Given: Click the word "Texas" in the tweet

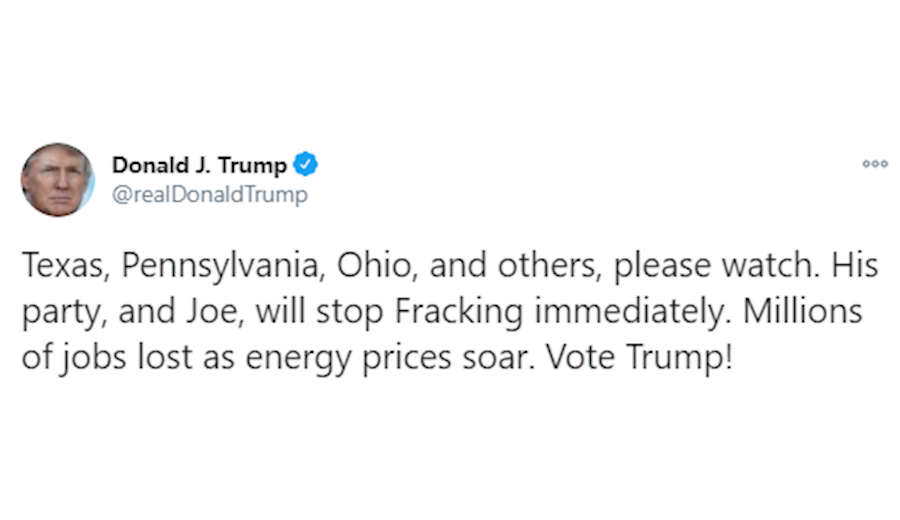Looking at the screenshot, I should tap(58, 267).
